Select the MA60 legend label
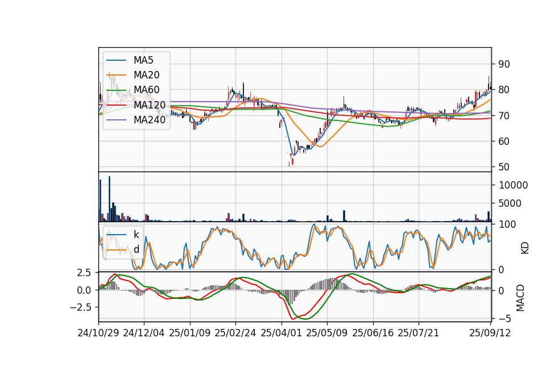Image resolution: width=546 pixels, height=392 pixels. [x=146, y=90]
